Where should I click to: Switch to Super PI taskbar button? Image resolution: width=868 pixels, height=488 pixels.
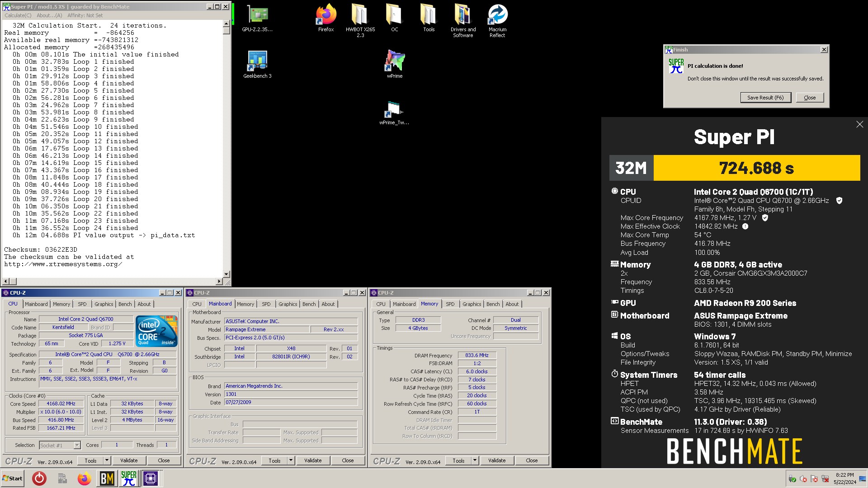(x=128, y=479)
